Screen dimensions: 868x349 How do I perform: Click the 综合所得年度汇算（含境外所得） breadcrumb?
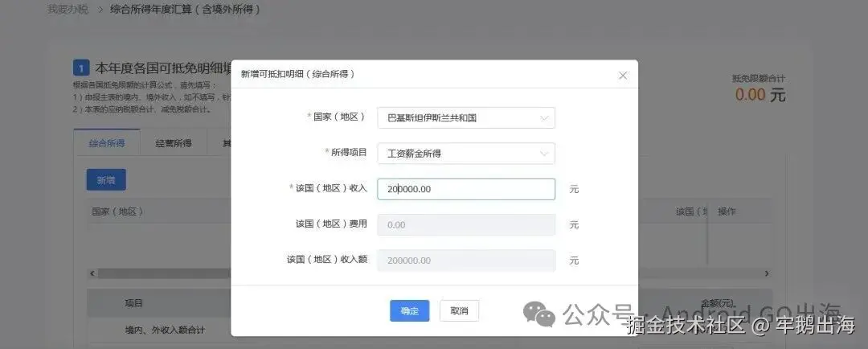pos(186,10)
